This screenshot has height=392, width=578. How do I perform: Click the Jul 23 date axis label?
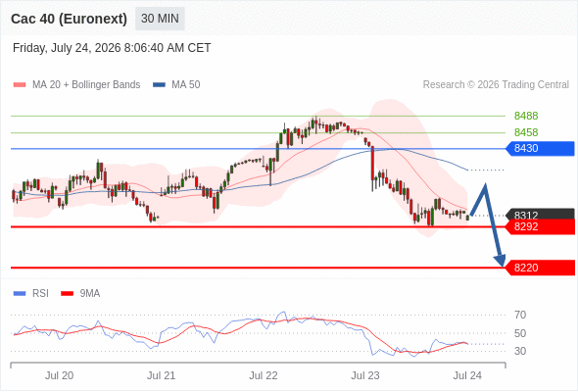pyautogui.click(x=365, y=375)
